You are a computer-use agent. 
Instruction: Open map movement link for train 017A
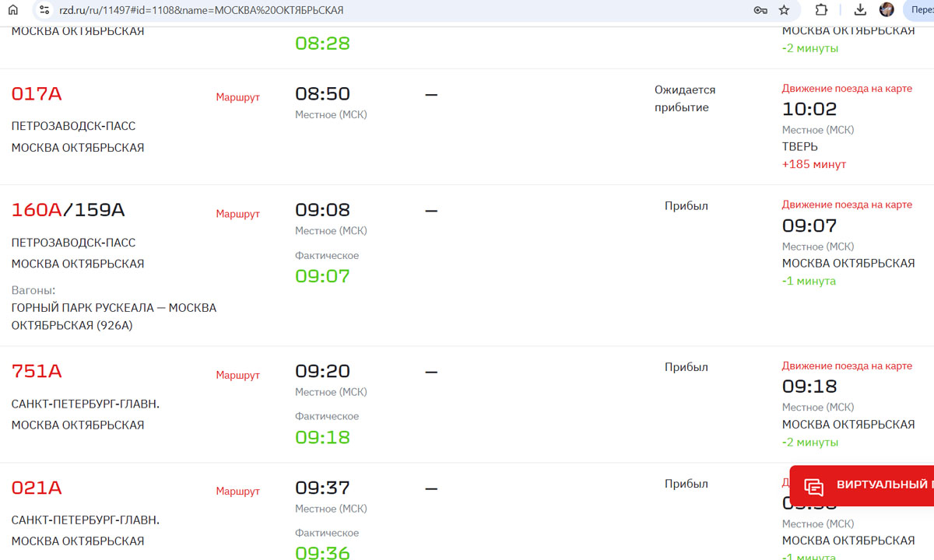click(x=847, y=89)
